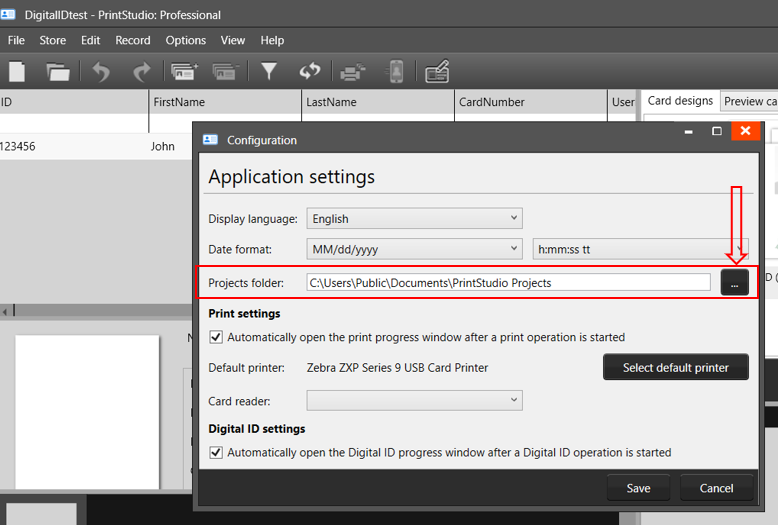Click the Edit card design icon

tap(437, 71)
